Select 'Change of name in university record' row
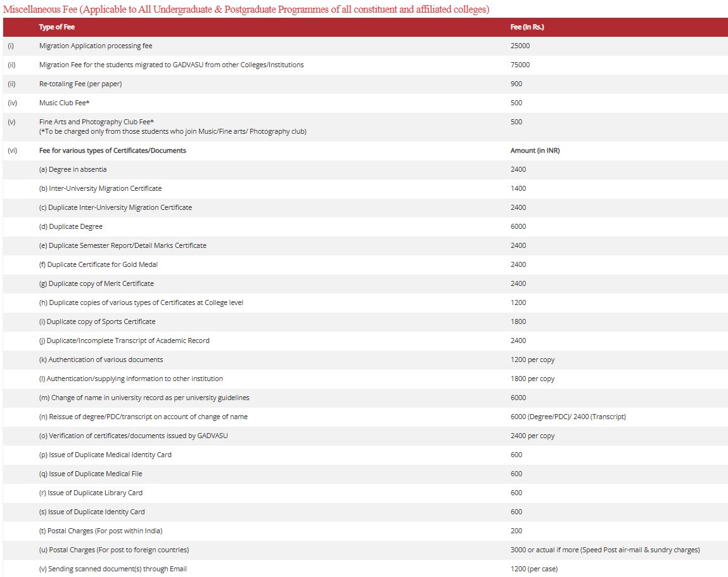Screen dimensions: 728x577 click(144, 398)
